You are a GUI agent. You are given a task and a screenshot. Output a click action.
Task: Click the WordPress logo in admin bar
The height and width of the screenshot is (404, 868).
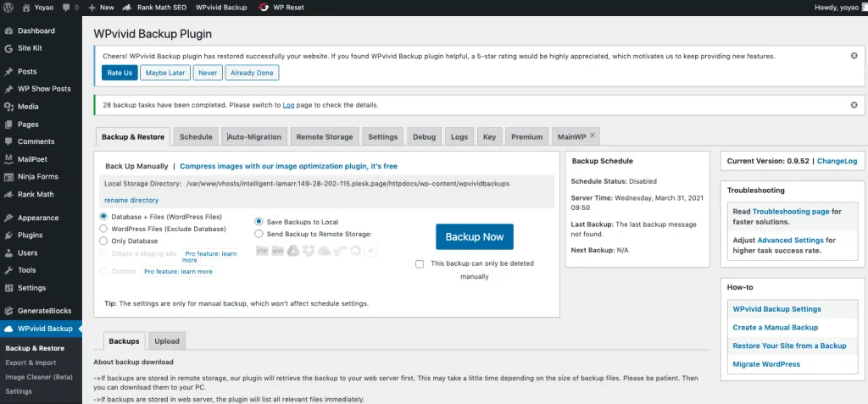point(8,8)
